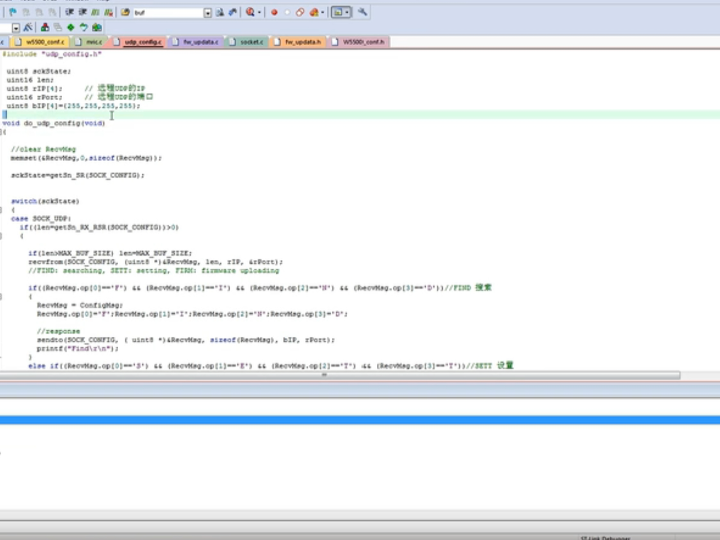
Task: Insert a breakpoint with the red circle icon
Action: [x=274, y=13]
